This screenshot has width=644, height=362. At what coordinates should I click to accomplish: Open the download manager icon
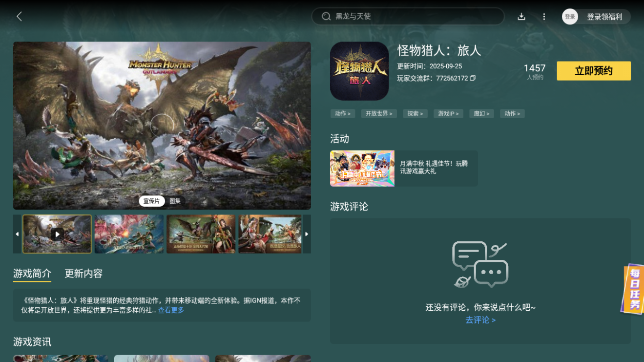tap(521, 17)
